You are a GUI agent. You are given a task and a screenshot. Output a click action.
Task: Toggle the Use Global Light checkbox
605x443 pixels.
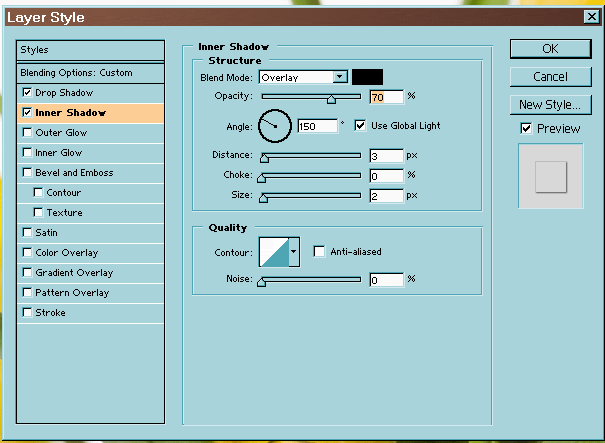(x=361, y=126)
